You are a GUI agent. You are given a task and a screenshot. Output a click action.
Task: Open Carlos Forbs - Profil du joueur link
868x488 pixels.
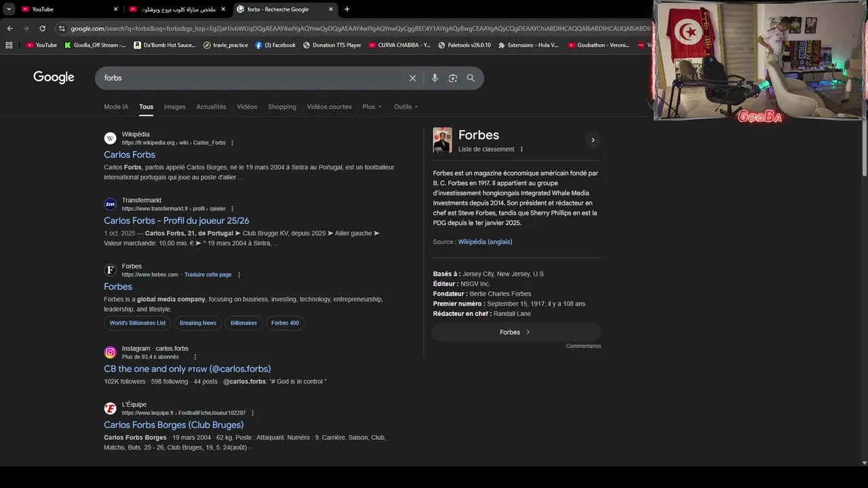[176, 220]
